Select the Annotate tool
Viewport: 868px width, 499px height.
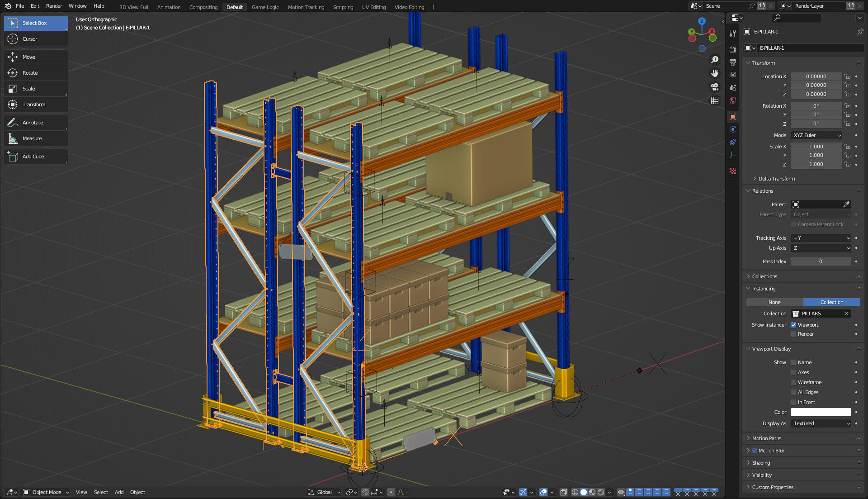[36, 123]
